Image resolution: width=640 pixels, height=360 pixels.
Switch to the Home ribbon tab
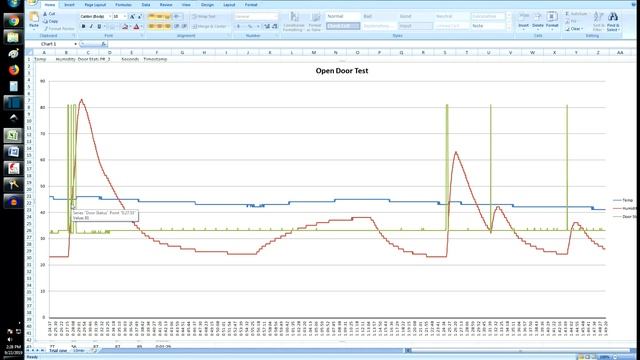coord(50,5)
